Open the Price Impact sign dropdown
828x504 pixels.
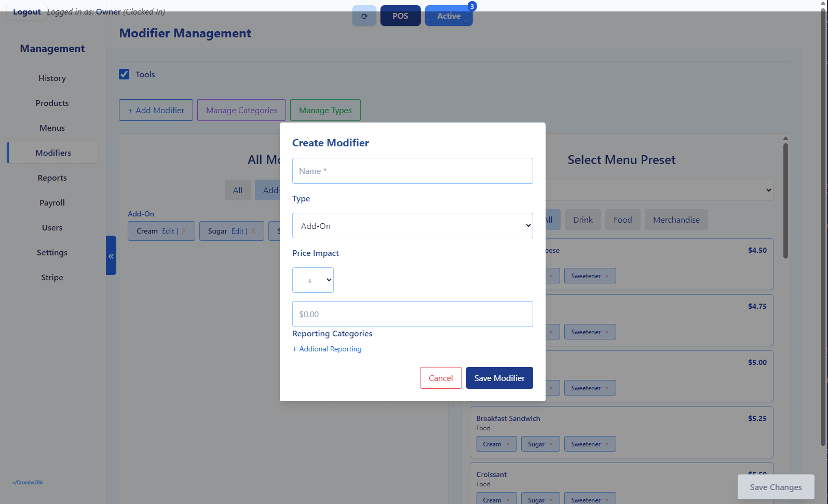pyautogui.click(x=313, y=280)
